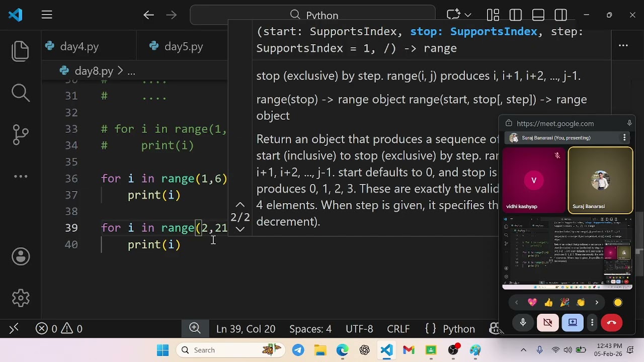Open the hamburger application menu
The image size is (644, 362).
coord(47,15)
